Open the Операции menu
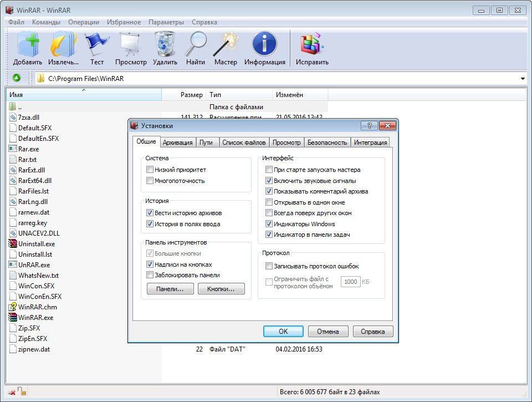This screenshot has width=532, height=402. pyautogui.click(x=84, y=22)
